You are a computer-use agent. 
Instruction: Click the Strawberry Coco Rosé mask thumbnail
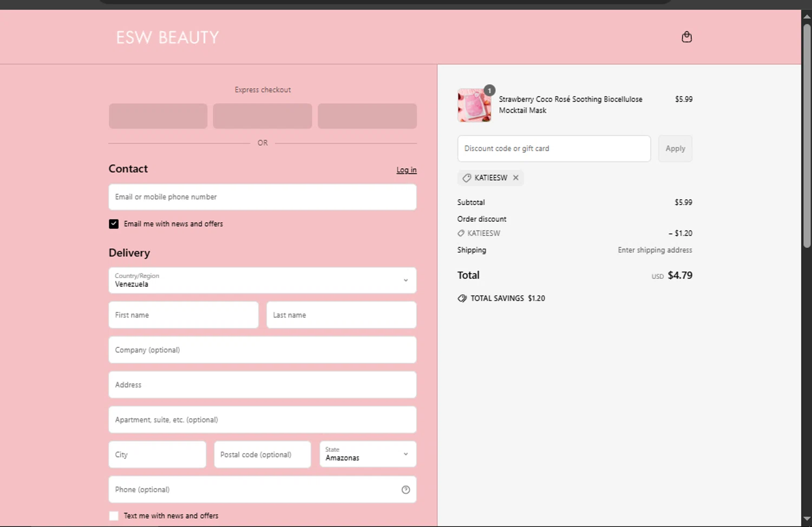click(474, 106)
